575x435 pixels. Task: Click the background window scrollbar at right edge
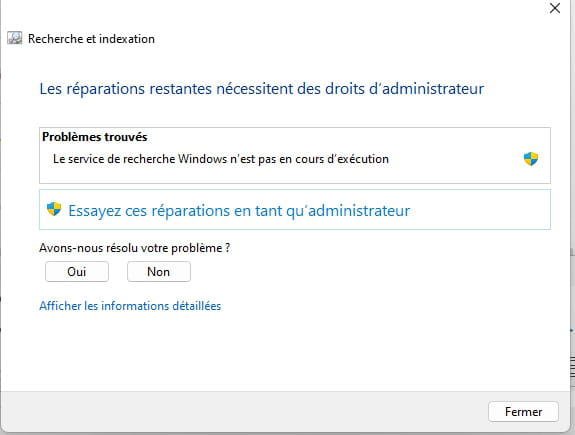click(x=572, y=367)
